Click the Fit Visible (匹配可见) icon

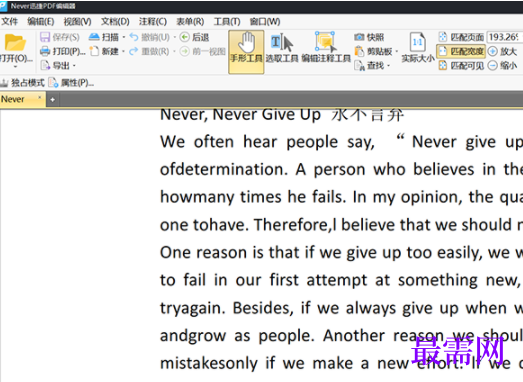point(443,65)
